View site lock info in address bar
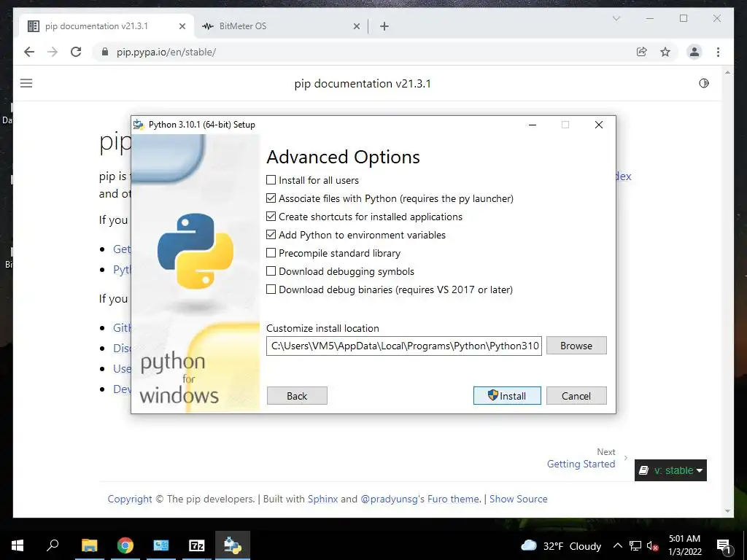 point(105,52)
